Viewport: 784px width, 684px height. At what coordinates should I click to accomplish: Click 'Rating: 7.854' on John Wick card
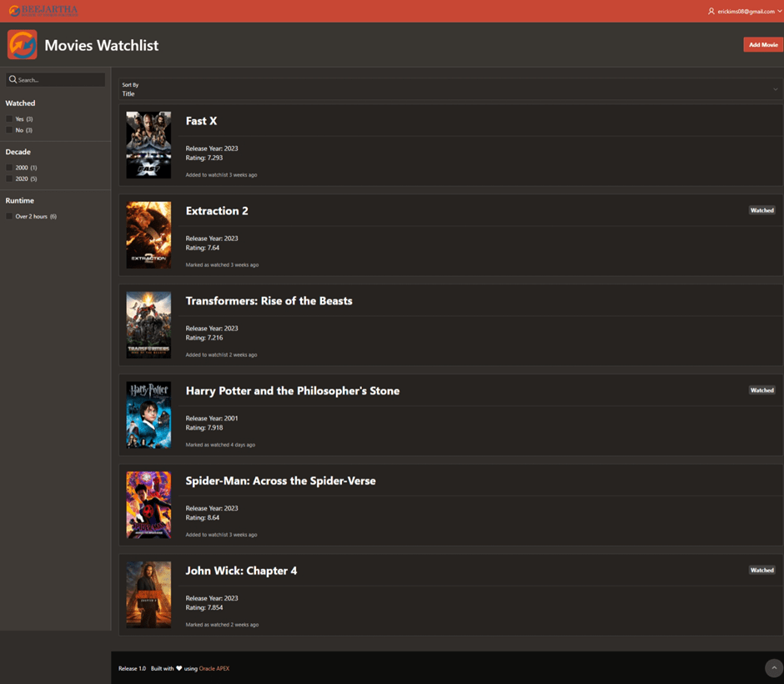tap(204, 608)
